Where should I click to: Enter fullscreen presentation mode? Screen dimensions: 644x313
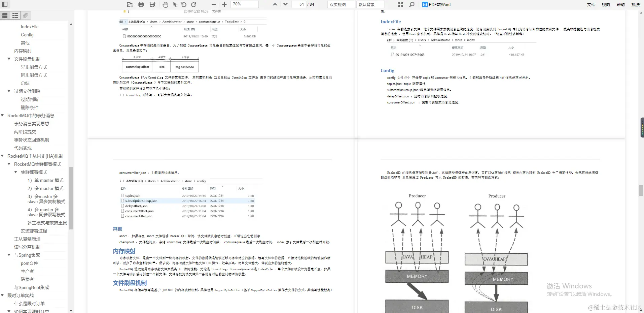coord(400,4)
